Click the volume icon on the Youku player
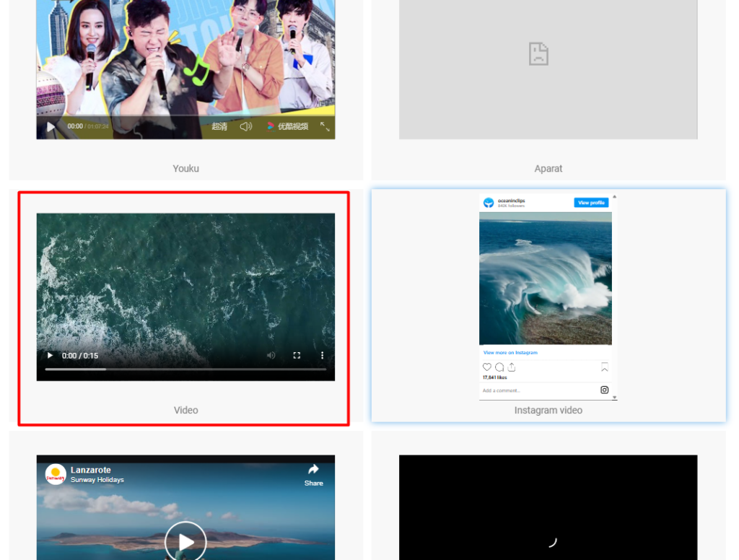The width and height of the screenshot is (739, 560). click(246, 126)
